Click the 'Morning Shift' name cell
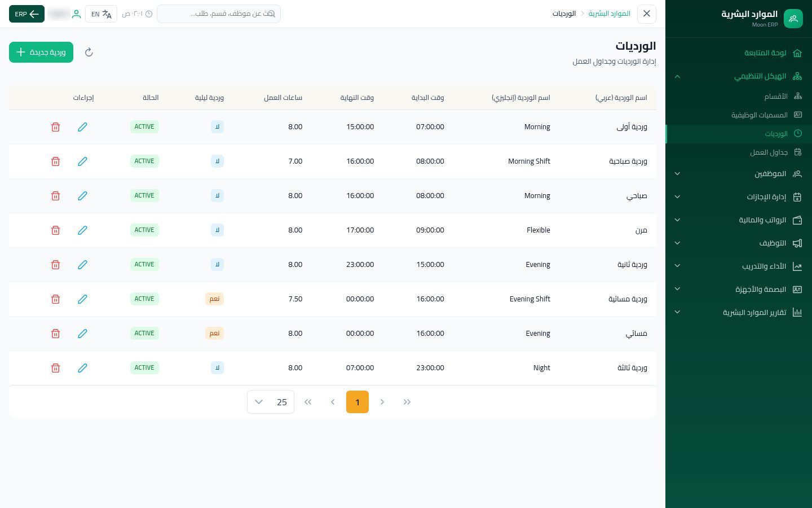The height and width of the screenshot is (508, 812). pos(529,161)
